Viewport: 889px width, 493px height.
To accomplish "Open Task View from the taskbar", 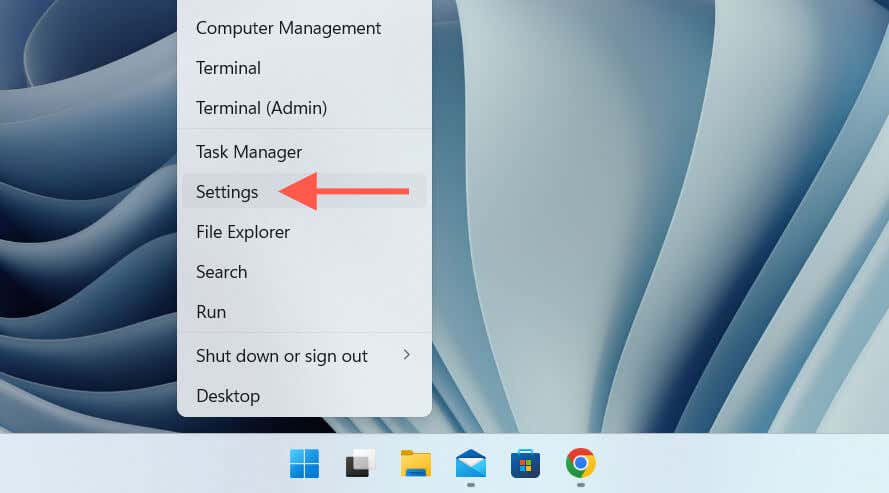I will [x=360, y=463].
